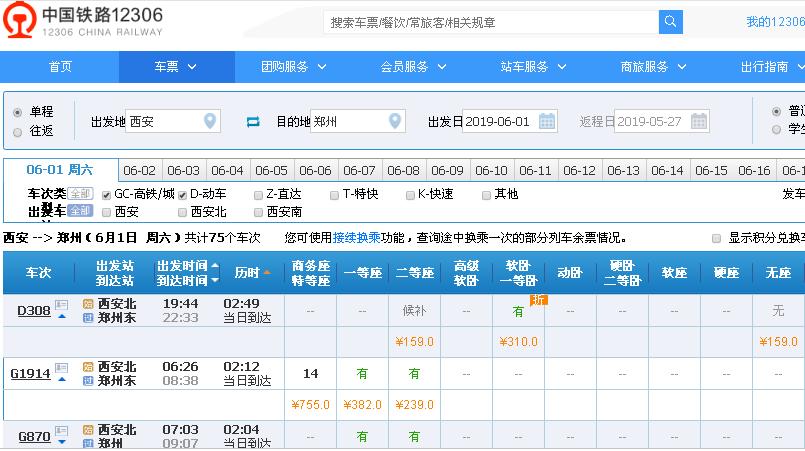Check the 西安北 departure station checkbox
The height and width of the screenshot is (451, 805).
pos(182,212)
